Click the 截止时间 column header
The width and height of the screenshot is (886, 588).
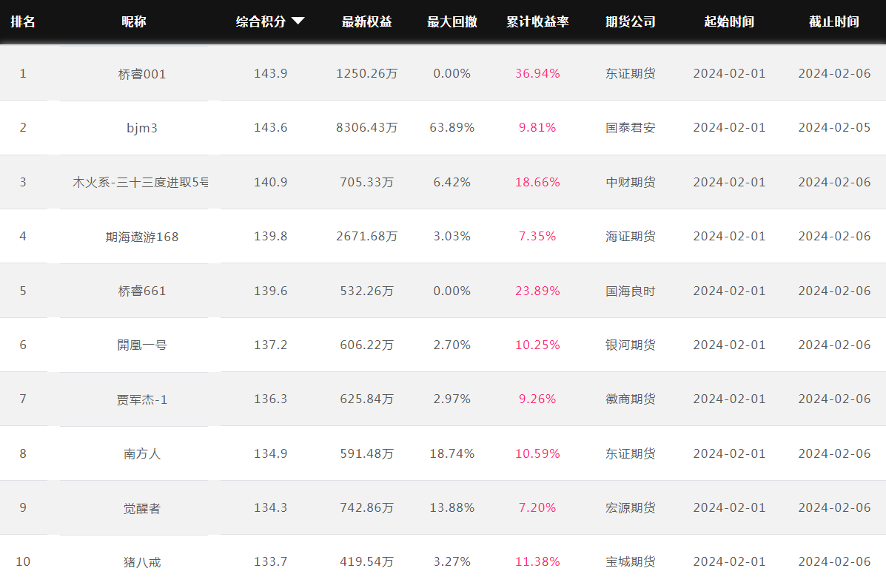tap(834, 21)
